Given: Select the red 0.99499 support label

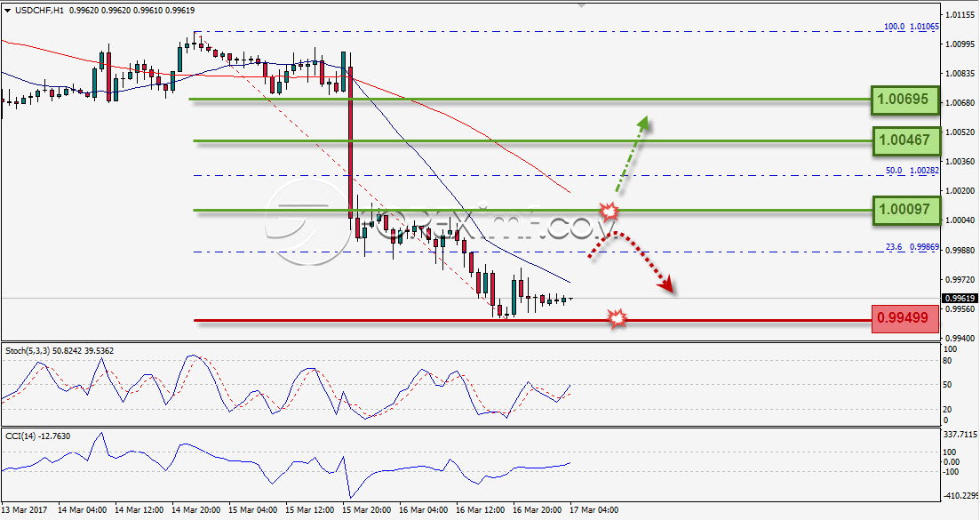Looking at the screenshot, I should 905,318.
